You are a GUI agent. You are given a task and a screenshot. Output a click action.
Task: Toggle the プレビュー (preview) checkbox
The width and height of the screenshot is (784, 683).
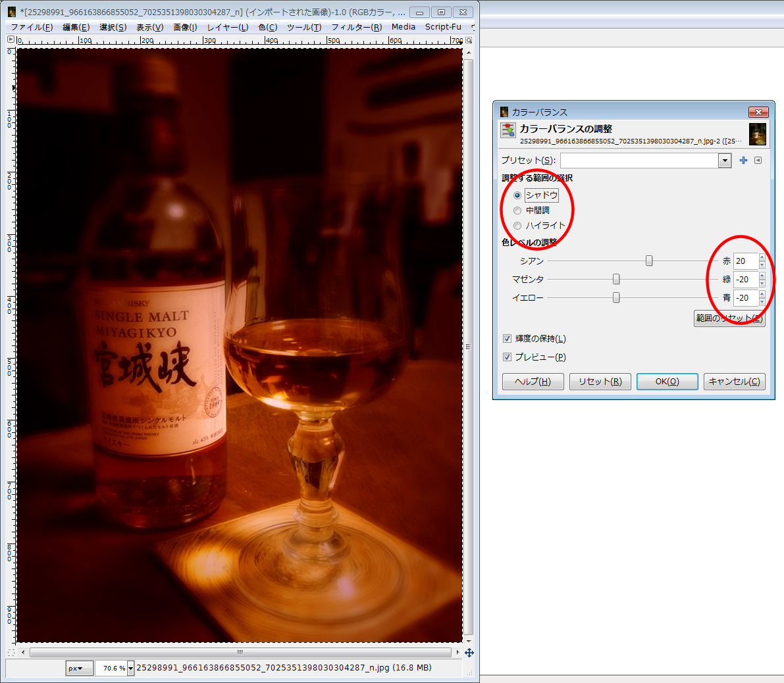507,357
